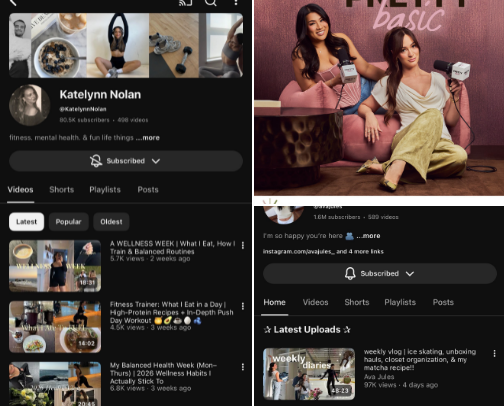
Task: Open options for the Fitness Trainer video
Action: (x=243, y=306)
